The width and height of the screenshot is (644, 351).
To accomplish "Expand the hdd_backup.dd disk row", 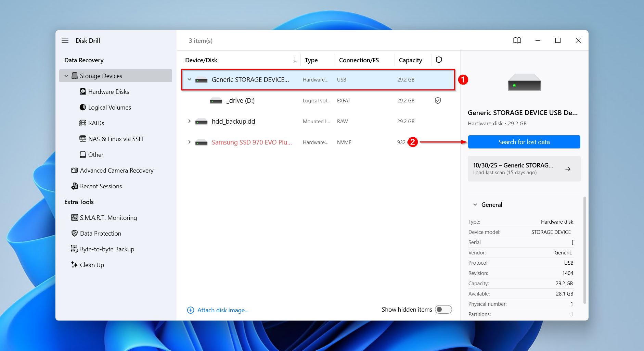I will tap(189, 121).
